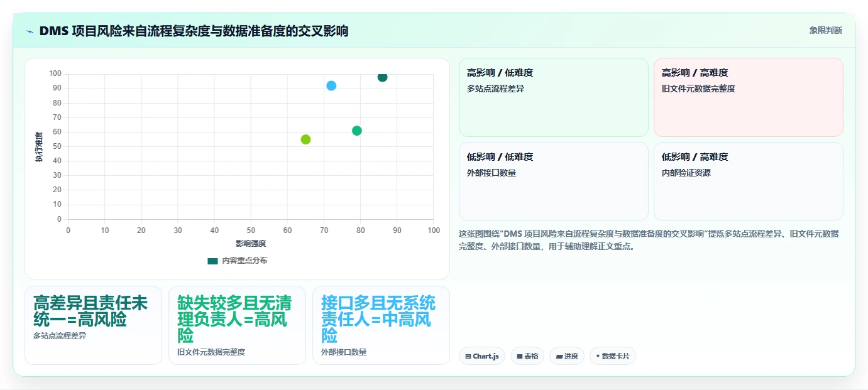Click the description paragraph below the quadrant cards
868x390 pixels.
(x=649, y=240)
